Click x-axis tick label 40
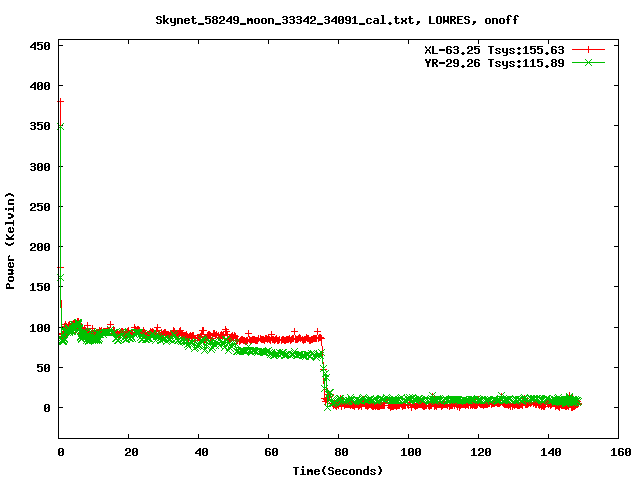The image size is (640, 480). coord(201,452)
